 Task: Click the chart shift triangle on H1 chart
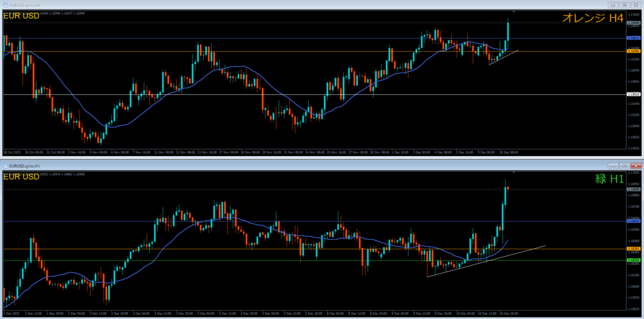514,172
